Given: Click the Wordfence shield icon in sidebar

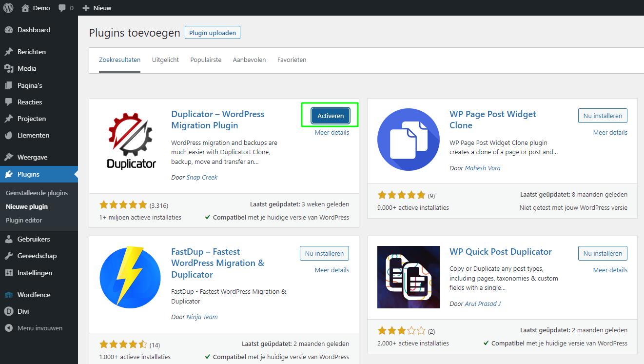Looking at the screenshot, I should [x=8, y=295].
